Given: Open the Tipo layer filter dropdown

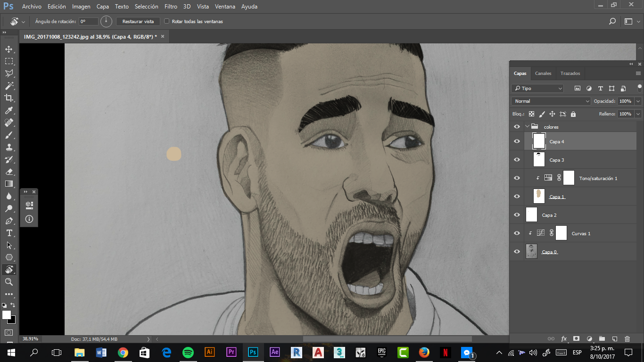Looking at the screenshot, I should [x=537, y=88].
